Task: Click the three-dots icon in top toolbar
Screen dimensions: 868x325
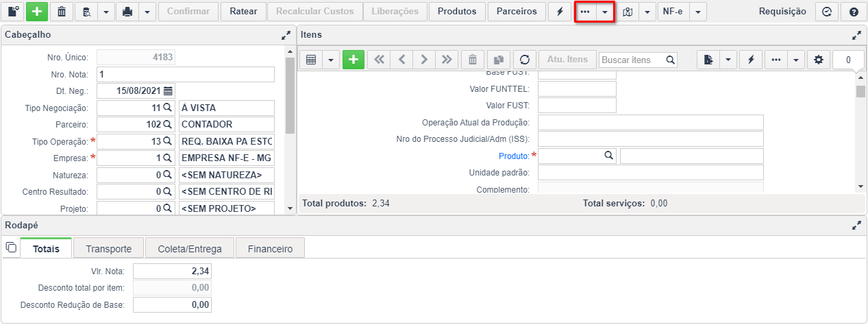Action: coord(585,12)
